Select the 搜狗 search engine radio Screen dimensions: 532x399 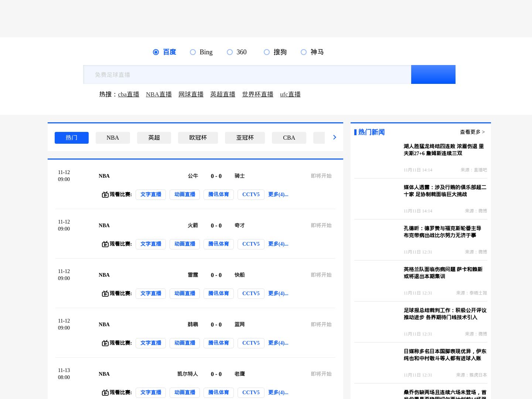pyautogui.click(x=267, y=52)
